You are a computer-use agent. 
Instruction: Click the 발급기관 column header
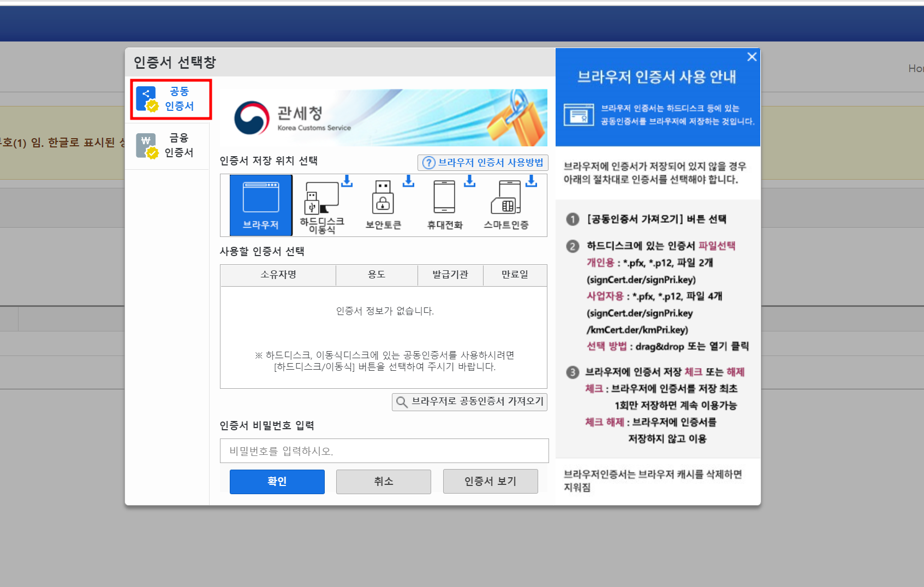point(450,275)
